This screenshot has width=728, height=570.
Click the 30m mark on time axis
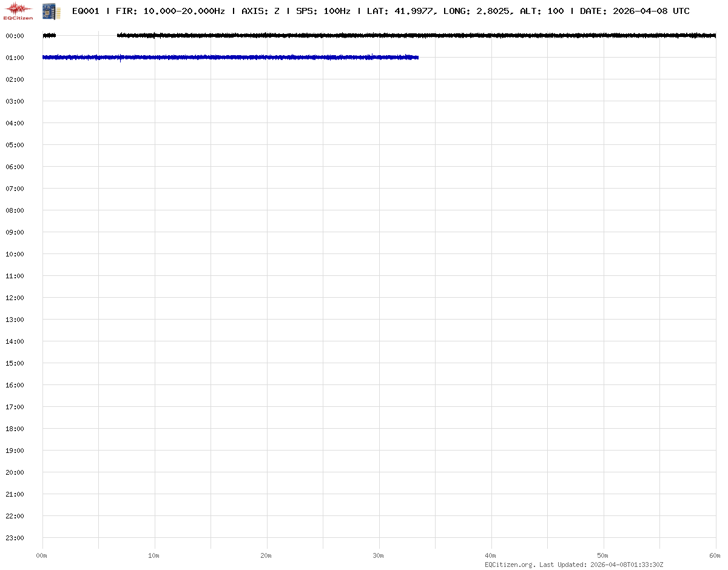379,555
